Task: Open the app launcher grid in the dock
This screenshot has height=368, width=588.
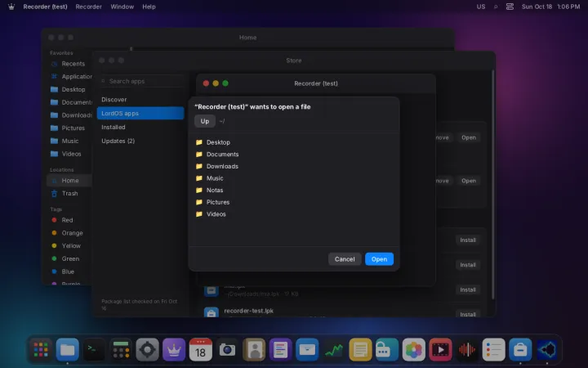Action: [41, 350]
